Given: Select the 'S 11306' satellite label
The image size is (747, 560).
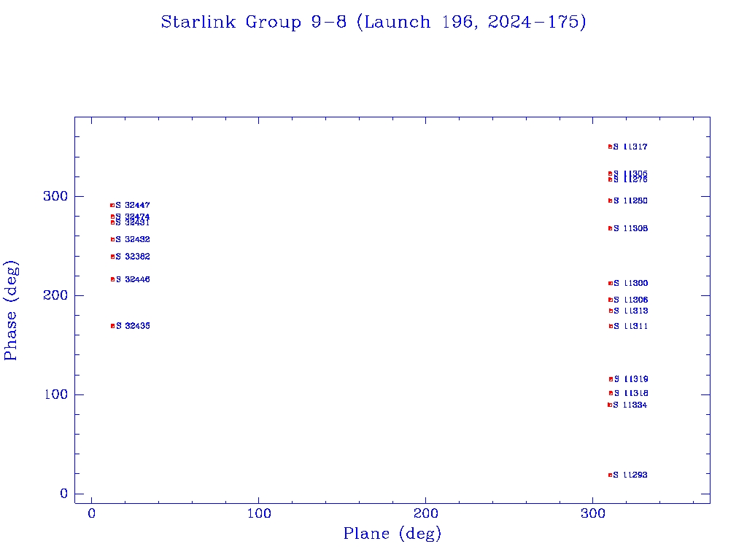Looking at the screenshot, I should (630, 300).
